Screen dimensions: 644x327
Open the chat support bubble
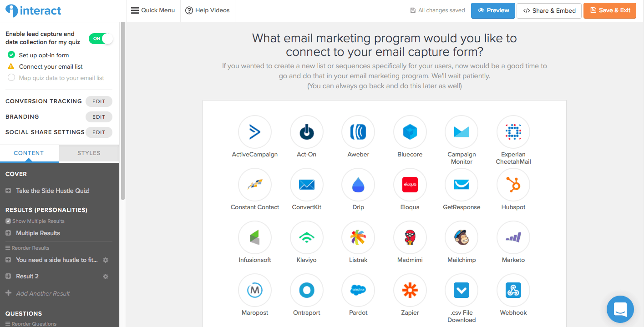pyautogui.click(x=620, y=309)
